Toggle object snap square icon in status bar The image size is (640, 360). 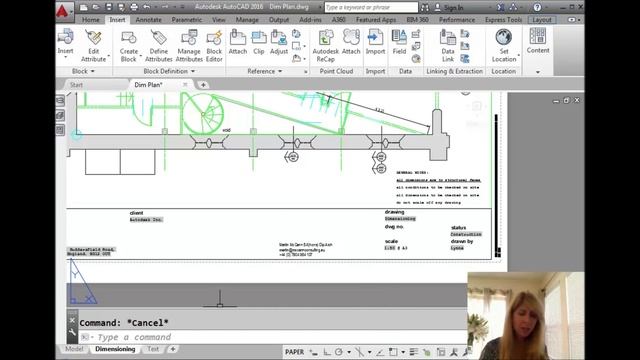[393, 352]
